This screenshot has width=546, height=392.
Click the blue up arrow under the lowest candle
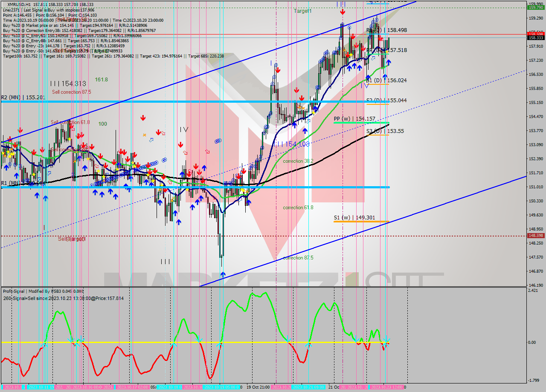pos(223,274)
